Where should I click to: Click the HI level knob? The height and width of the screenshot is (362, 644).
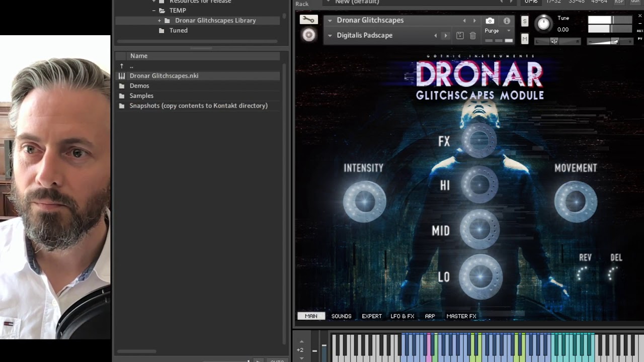click(479, 185)
